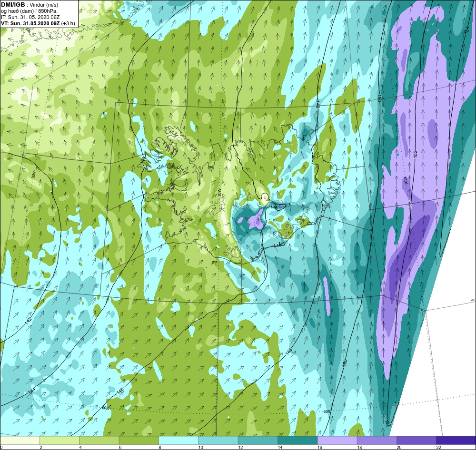The image size is (476, 450).
Task: Select the lavender 16–18 m/s legend swatch
Action: [x=337, y=440]
